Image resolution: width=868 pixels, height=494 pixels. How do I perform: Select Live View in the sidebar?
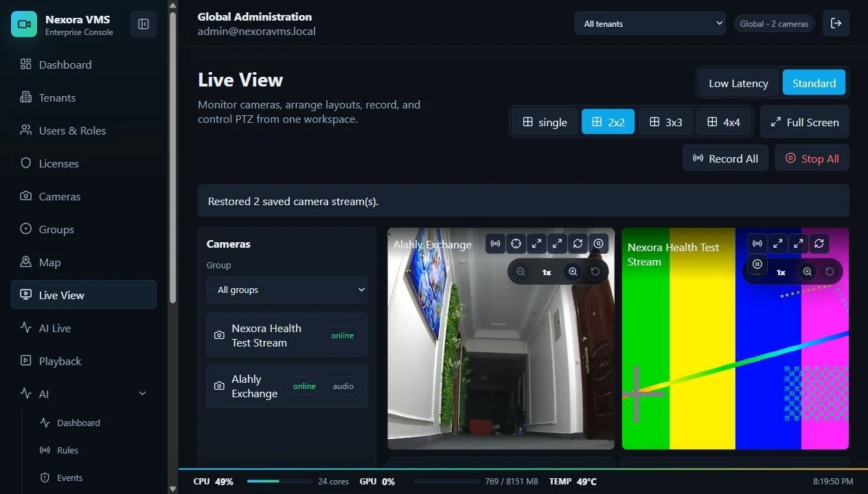(x=84, y=295)
